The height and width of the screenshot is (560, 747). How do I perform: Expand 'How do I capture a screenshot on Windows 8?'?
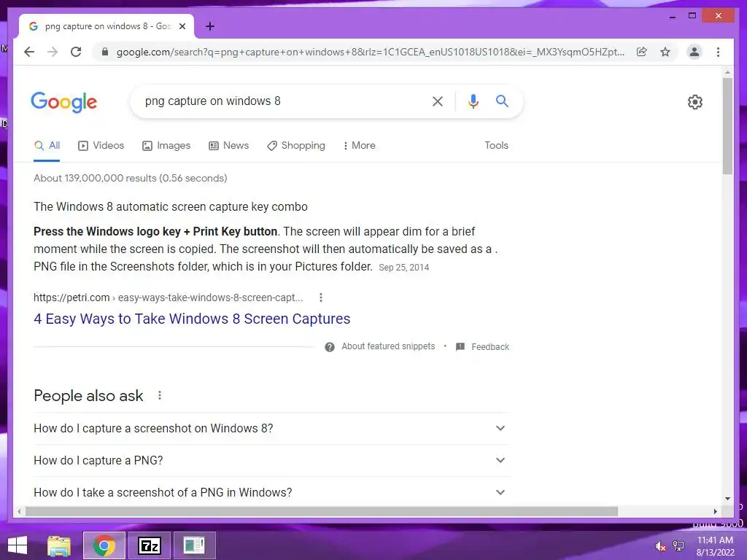coord(271,429)
